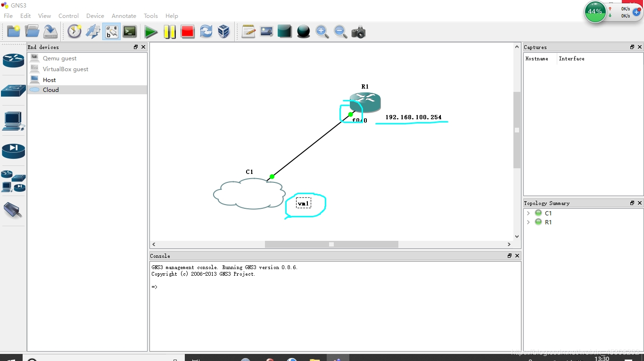The width and height of the screenshot is (644, 361).
Task: Float the Console panel
Action: pos(510,256)
